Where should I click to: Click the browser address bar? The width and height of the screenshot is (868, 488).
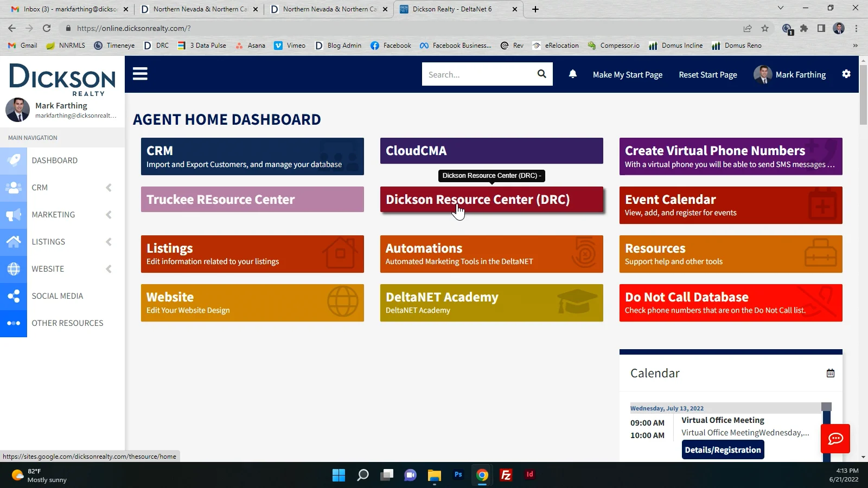401,28
